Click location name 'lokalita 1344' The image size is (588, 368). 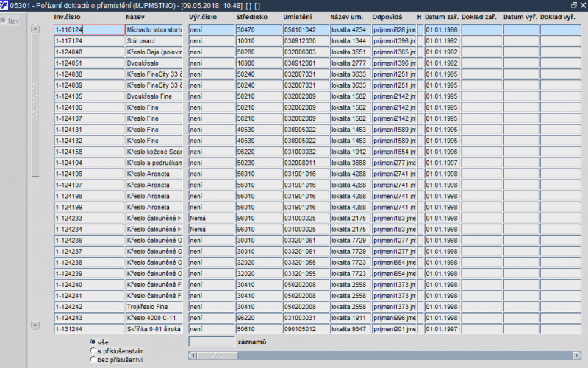[351, 40]
